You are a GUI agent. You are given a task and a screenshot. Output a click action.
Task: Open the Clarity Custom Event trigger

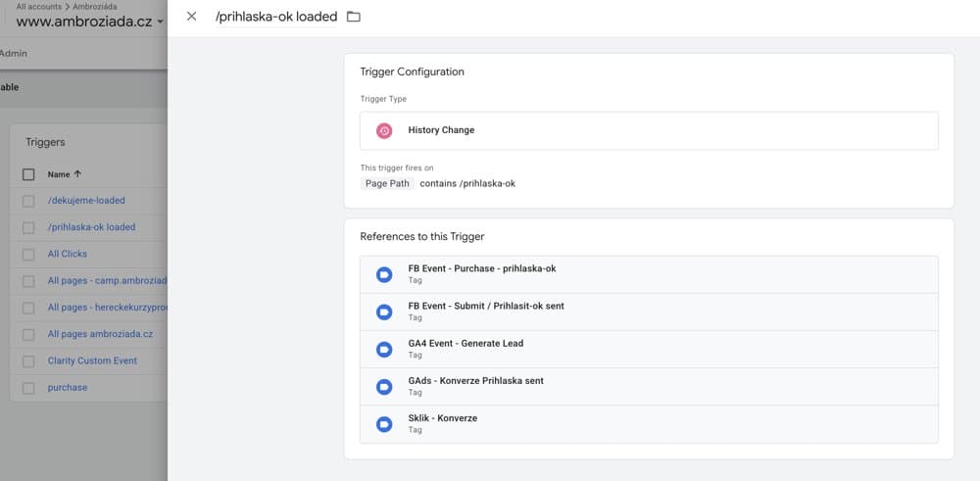(x=92, y=361)
